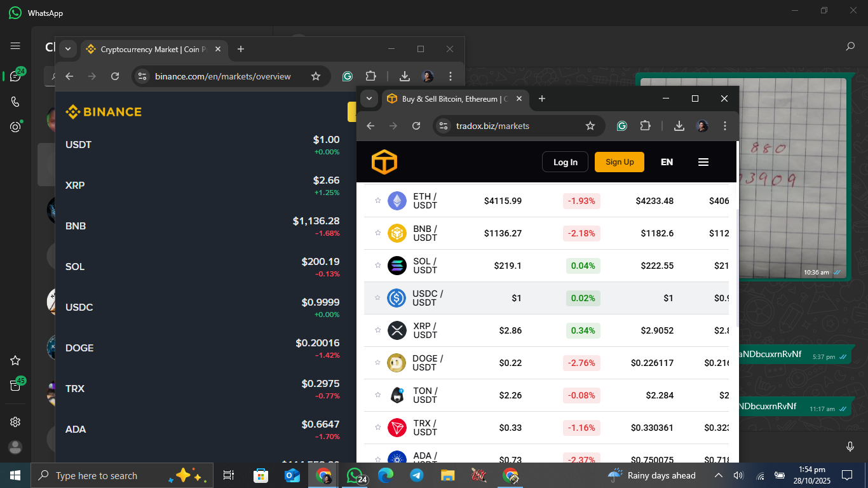Open the XRP row on Binance
868x488 pixels.
tap(203, 186)
